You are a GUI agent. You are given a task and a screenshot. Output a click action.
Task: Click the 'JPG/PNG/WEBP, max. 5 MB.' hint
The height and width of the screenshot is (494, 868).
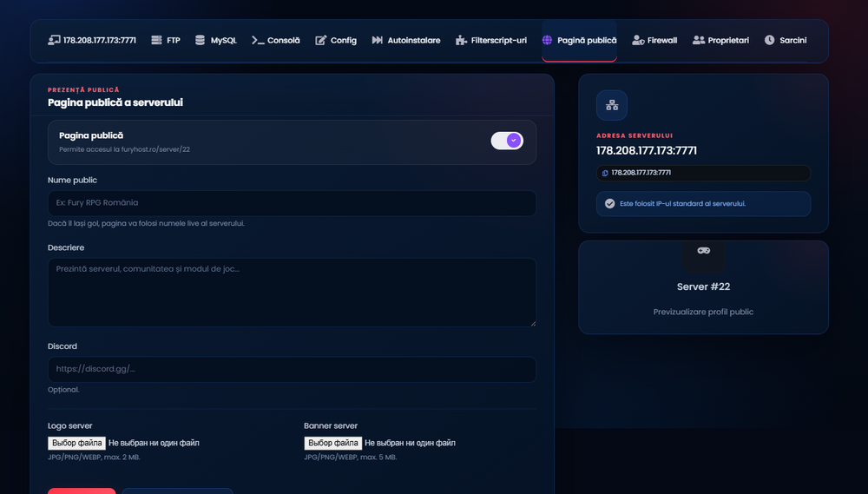[x=351, y=458]
